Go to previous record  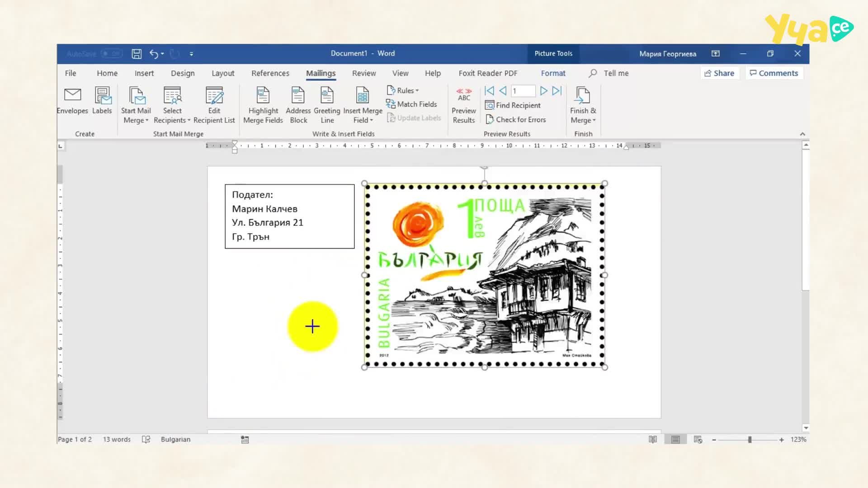(x=503, y=91)
